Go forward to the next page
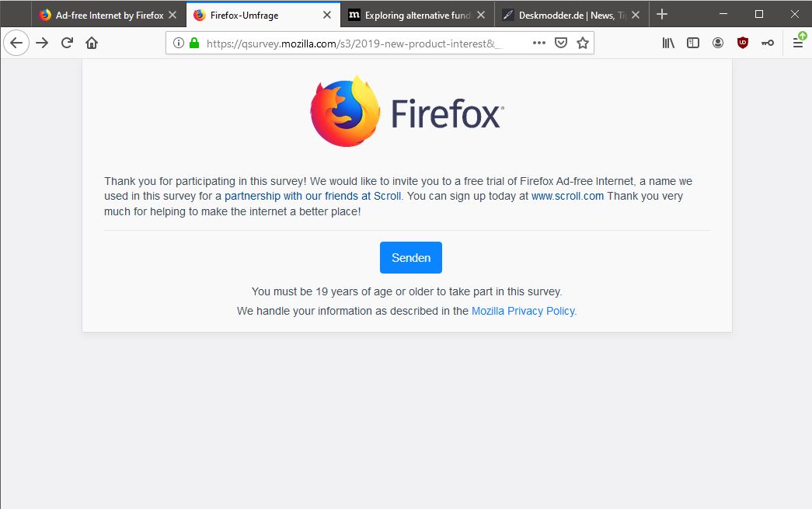The height and width of the screenshot is (509, 812). (42, 43)
